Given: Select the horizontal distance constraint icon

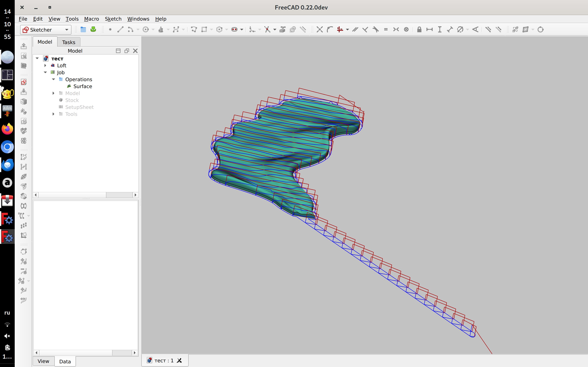Looking at the screenshot, I should pyautogui.click(x=429, y=30).
